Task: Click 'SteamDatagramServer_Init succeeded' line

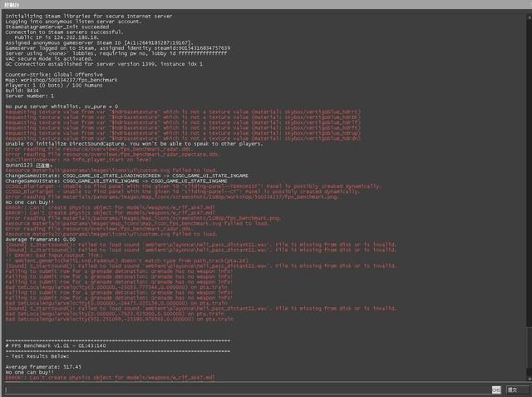Action: [57, 27]
